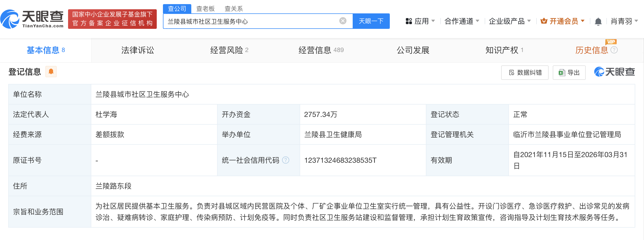Viewport: 644px width, 240px height.
Task: Switch to the 查老板 tab
Action: click(205, 8)
